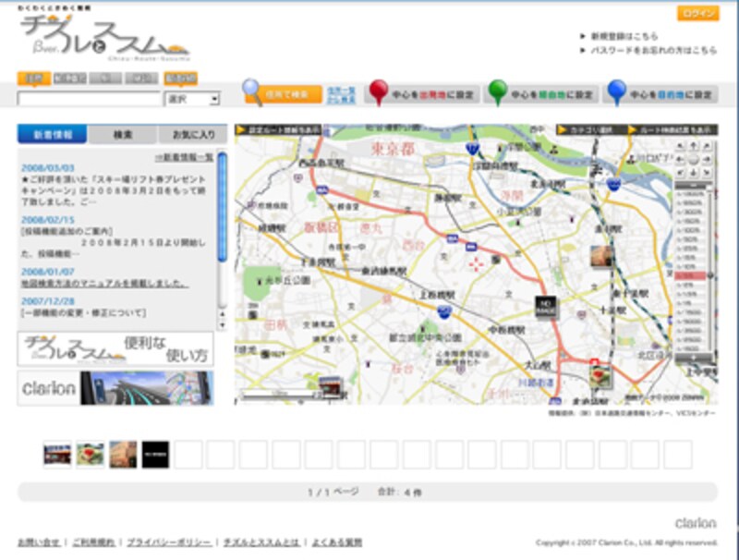This screenshot has width=739, height=560.
Task: Click the green waypoint pin icon
Action: pyautogui.click(x=498, y=92)
